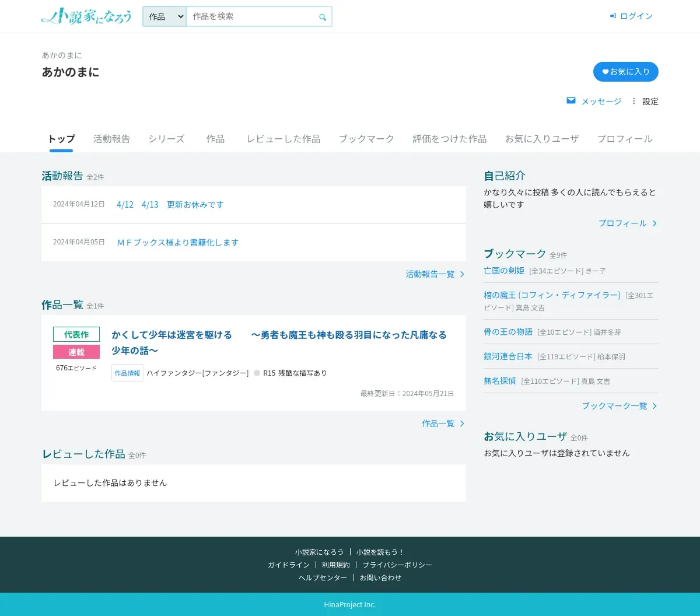
Task: Open the 評価をつけた作品 tab
Action: tap(449, 139)
